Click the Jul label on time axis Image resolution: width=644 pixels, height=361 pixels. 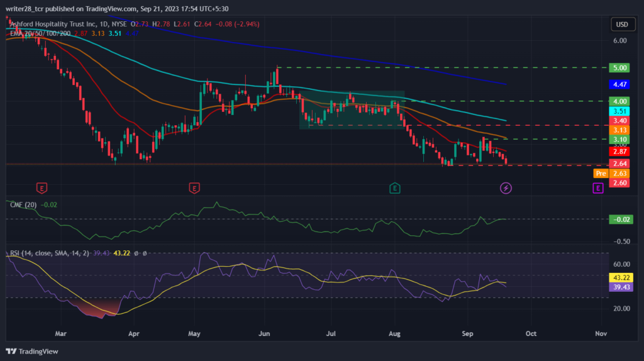(331, 333)
